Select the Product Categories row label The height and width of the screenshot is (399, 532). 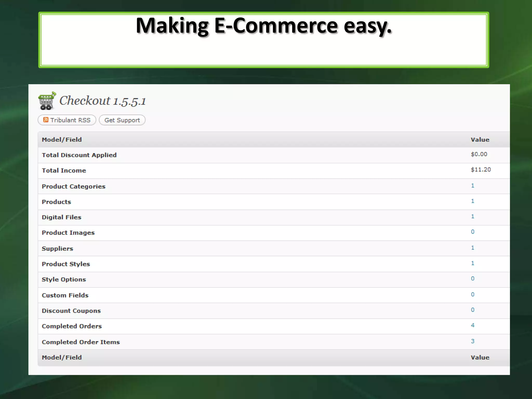coord(74,187)
